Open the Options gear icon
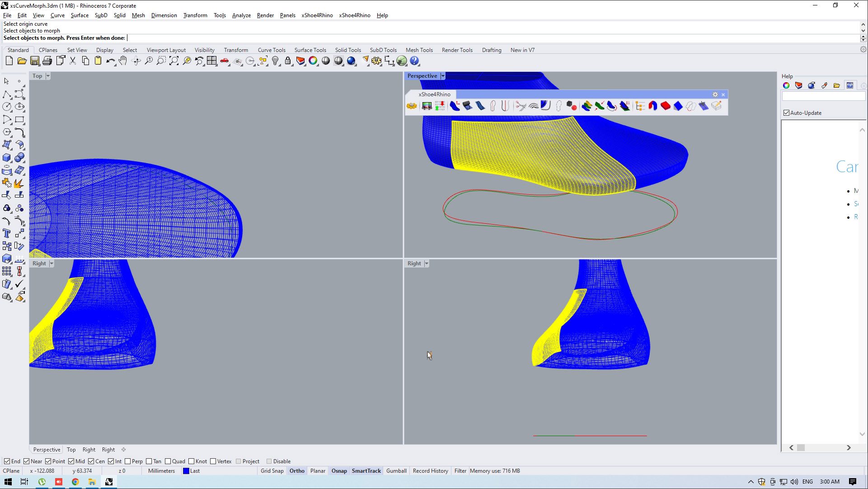The image size is (868, 489). pos(376,61)
